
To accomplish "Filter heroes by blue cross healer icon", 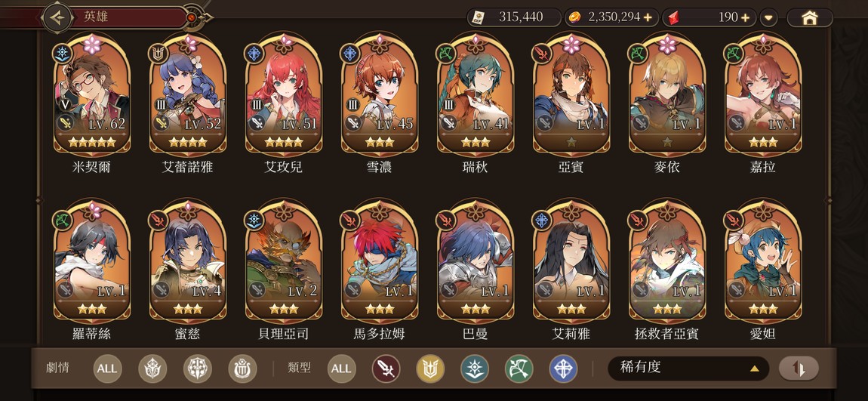I will 563,369.
